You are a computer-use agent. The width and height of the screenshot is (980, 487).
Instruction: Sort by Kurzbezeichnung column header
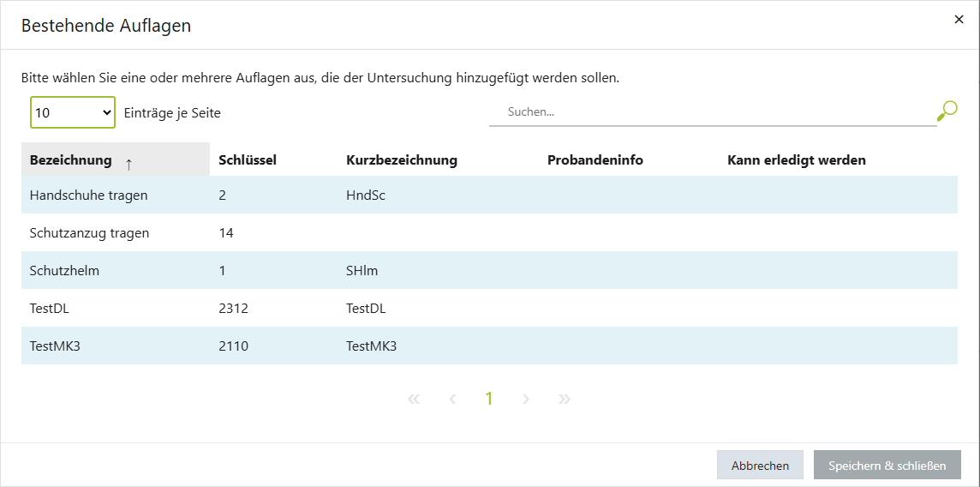401,160
